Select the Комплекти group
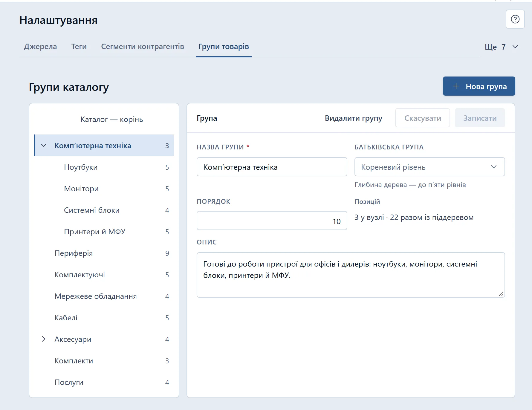Viewport: 532px width, 410px height. 104,361
